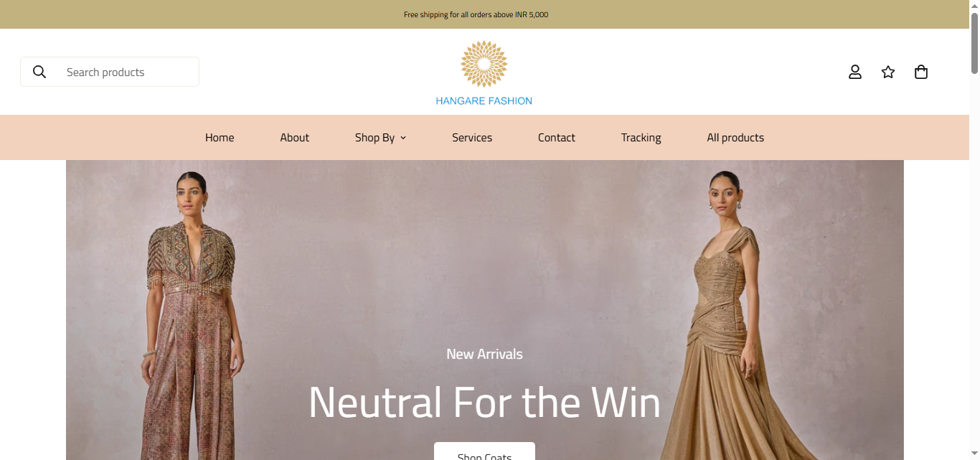
Task: Click the Hangare Fashion sunburst logo
Action: coord(484,65)
